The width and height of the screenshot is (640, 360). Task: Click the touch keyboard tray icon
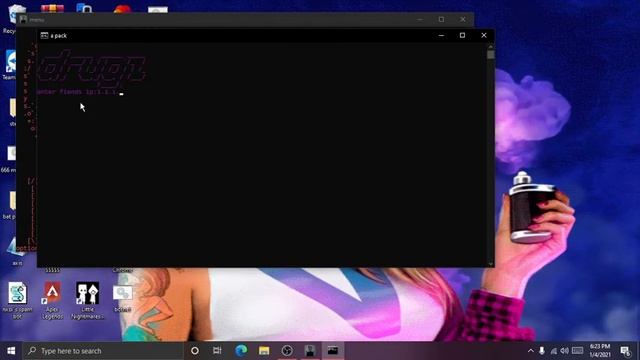[x=578, y=351]
